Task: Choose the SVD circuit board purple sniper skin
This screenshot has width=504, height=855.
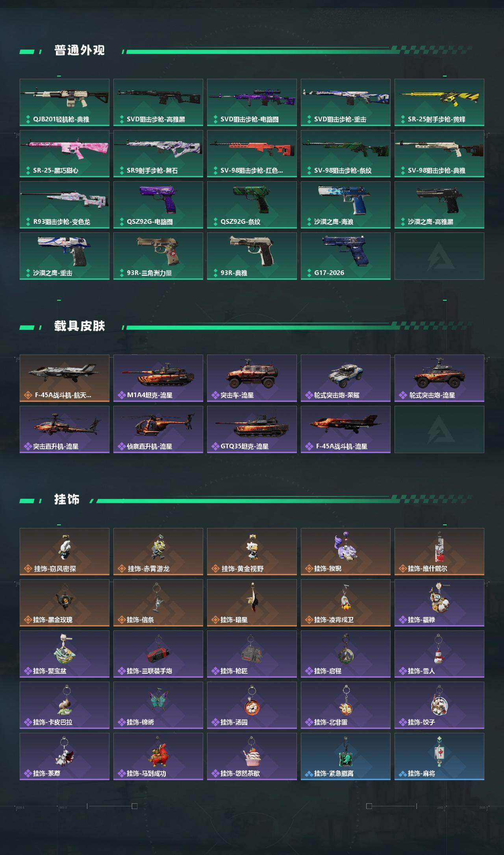Action: click(252, 102)
